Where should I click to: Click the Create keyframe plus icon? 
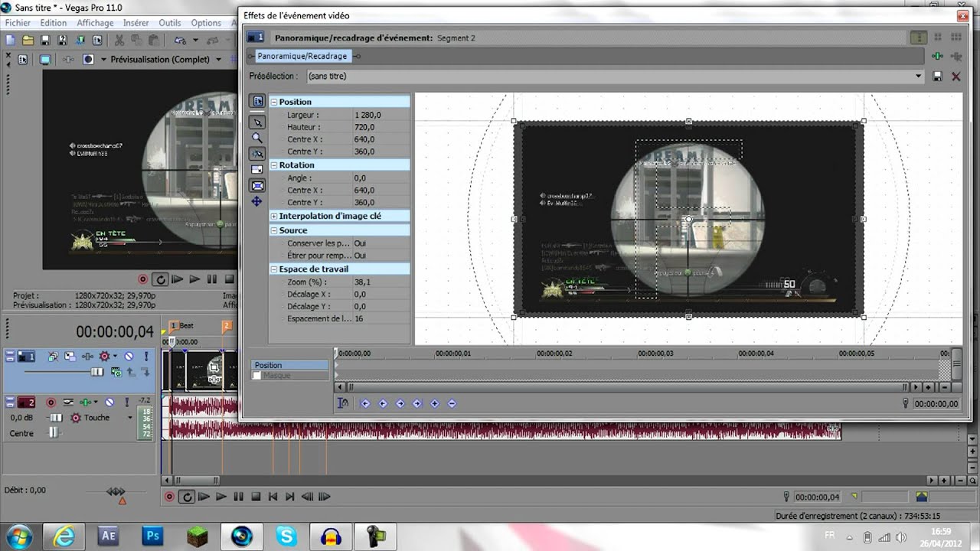[435, 403]
